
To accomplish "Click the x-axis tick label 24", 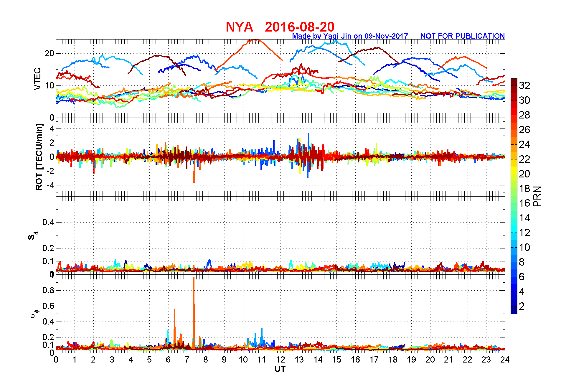I will click(505, 360).
